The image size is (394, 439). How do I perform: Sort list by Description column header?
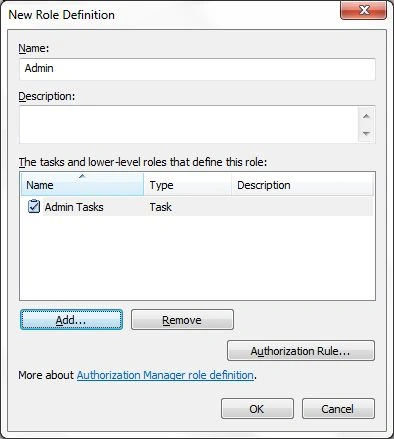302,184
